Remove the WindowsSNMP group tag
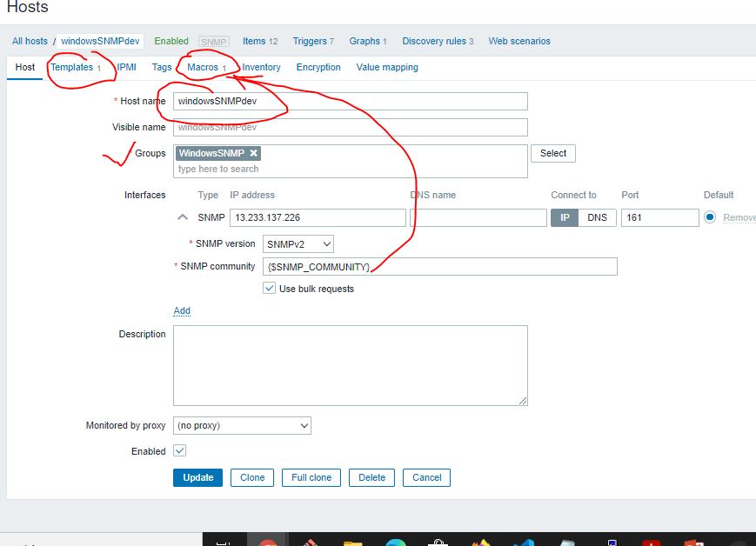 coord(254,153)
